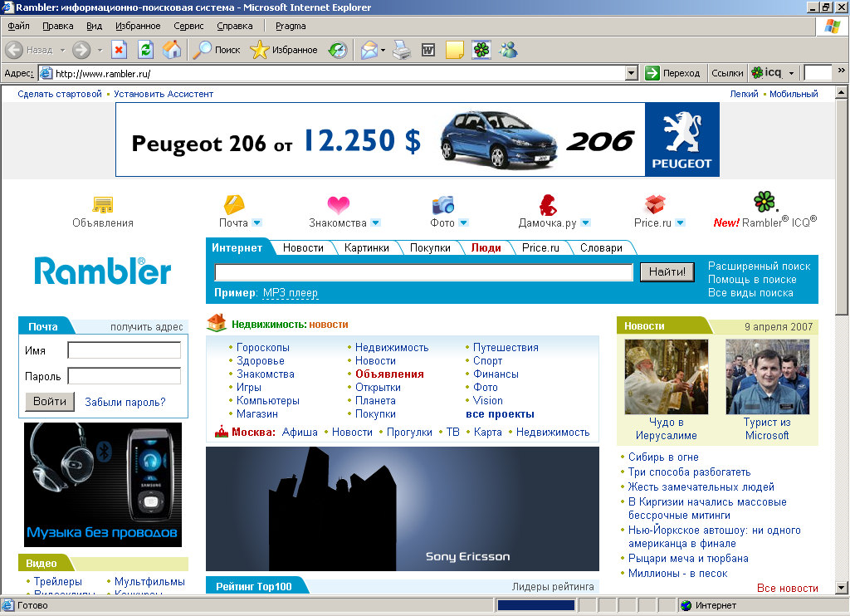Click the Stop loading icon
The height and width of the screenshot is (616, 850).
[119, 50]
